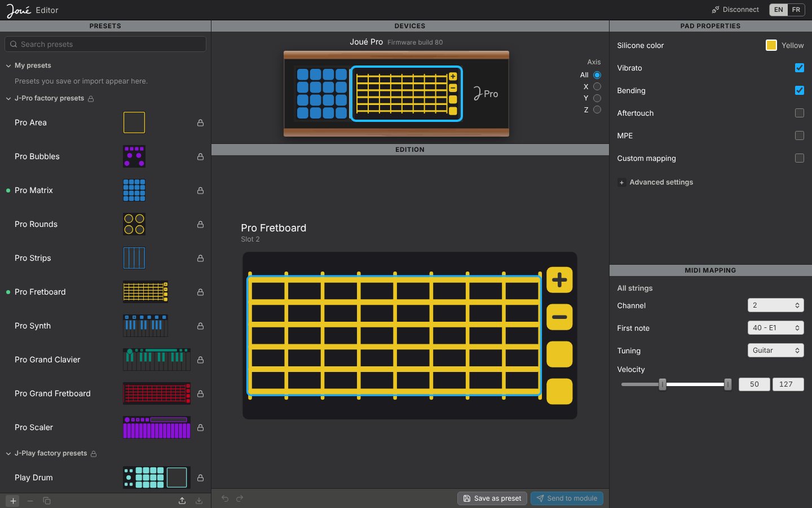Click the Disconnect button
This screenshot has width=812, height=508.
[735, 10]
